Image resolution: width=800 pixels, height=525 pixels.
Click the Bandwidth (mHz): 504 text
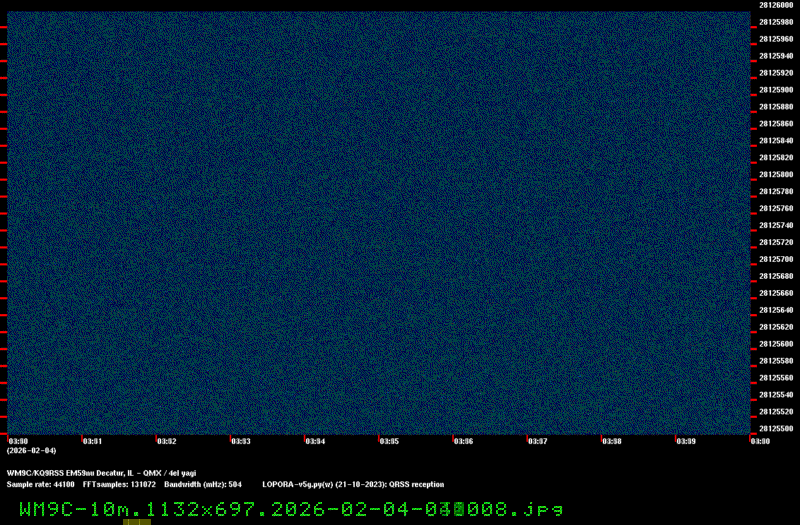point(203,485)
